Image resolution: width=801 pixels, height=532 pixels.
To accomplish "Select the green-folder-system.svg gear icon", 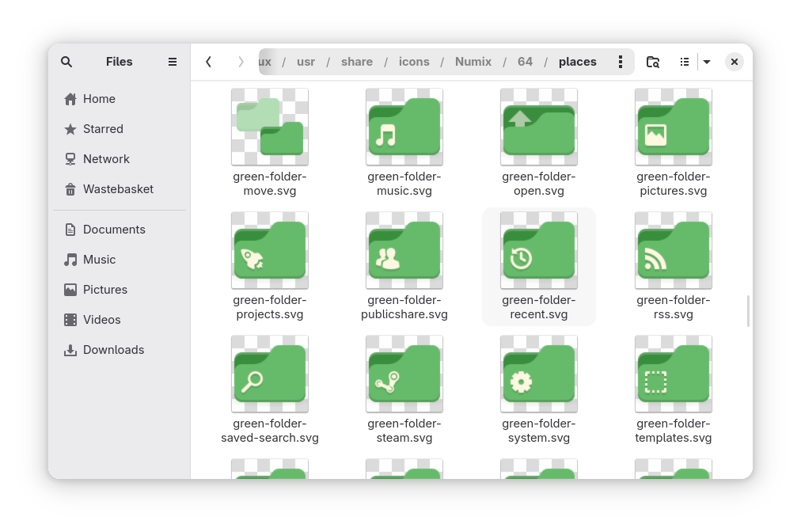I will [539, 374].
